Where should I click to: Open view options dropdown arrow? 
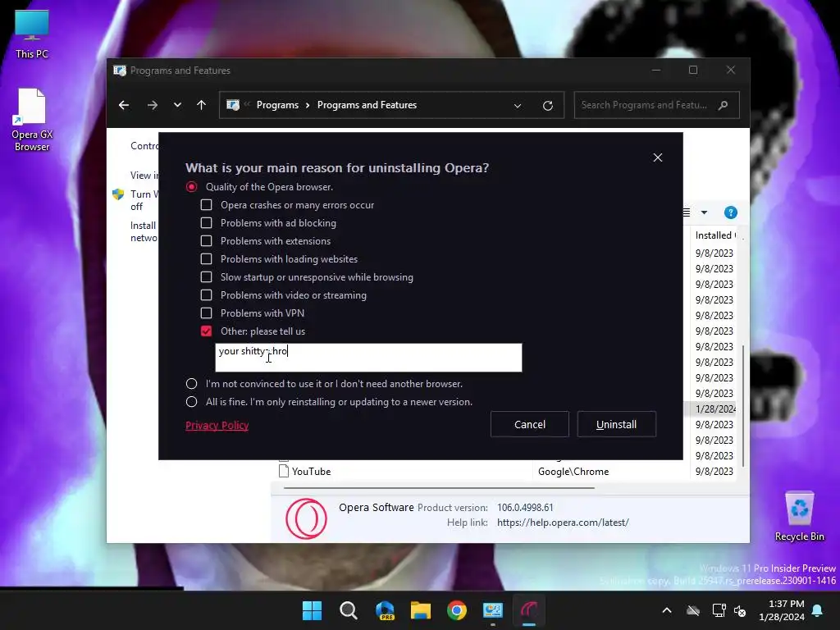pos(704,212)
